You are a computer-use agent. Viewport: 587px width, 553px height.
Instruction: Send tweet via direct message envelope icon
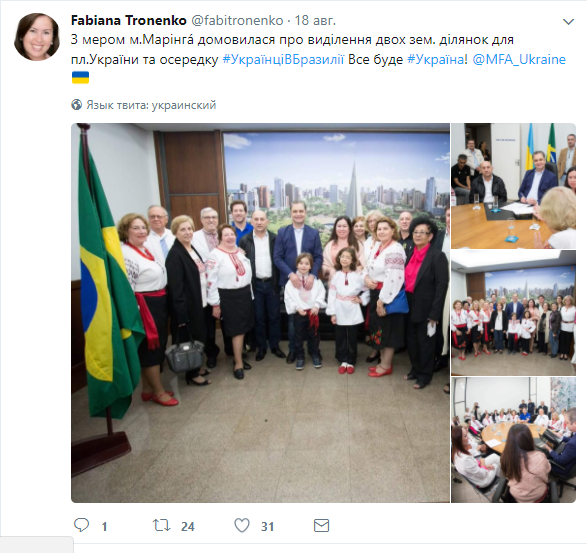point(321,526)
